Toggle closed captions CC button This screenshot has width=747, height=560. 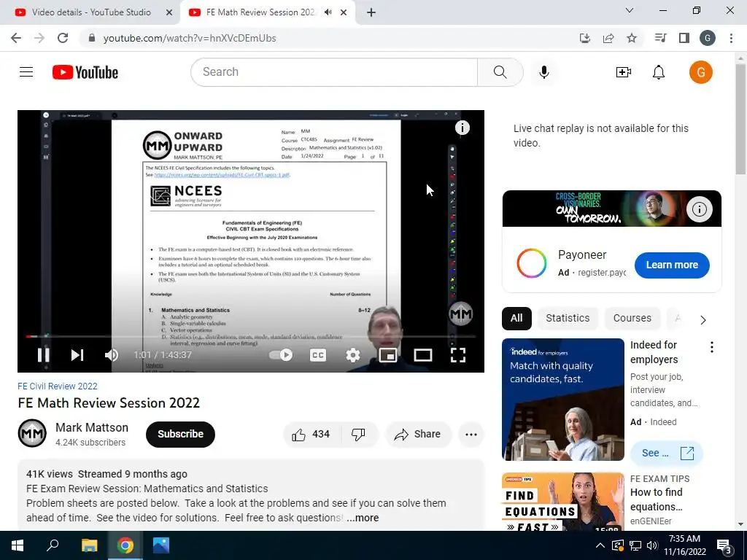pos(318,355)
